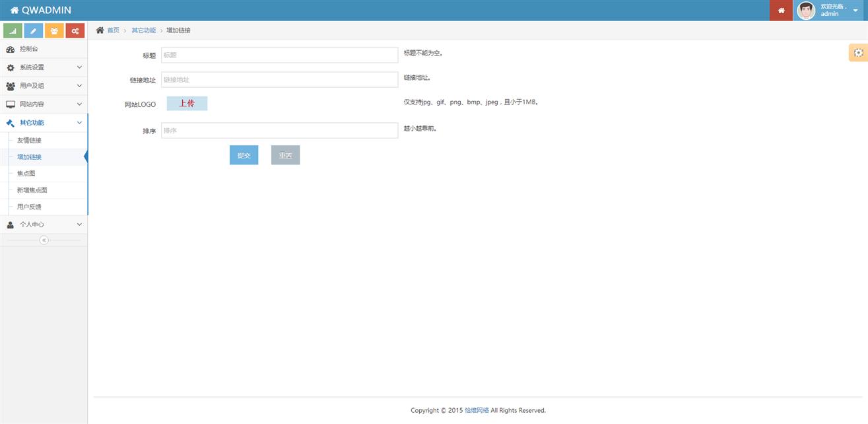Click the green signal chart shortcut icon
868x424 pixels.
13,31
